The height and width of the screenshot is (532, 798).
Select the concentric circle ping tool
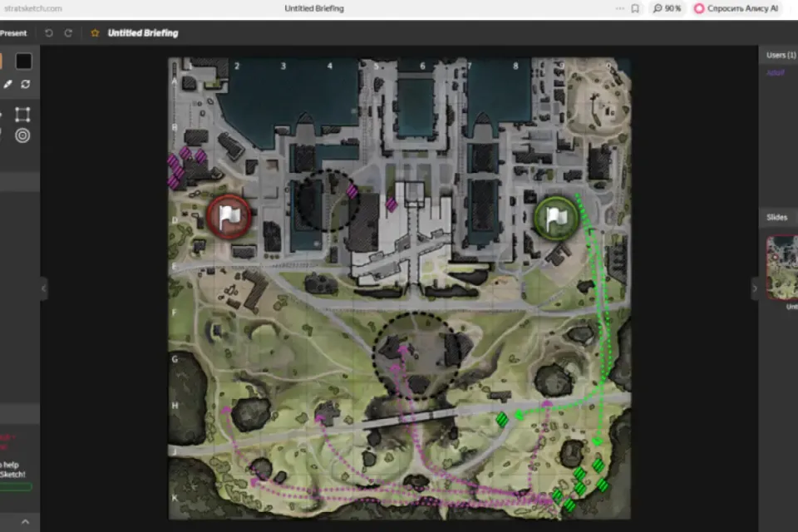(x=22, y=135)
